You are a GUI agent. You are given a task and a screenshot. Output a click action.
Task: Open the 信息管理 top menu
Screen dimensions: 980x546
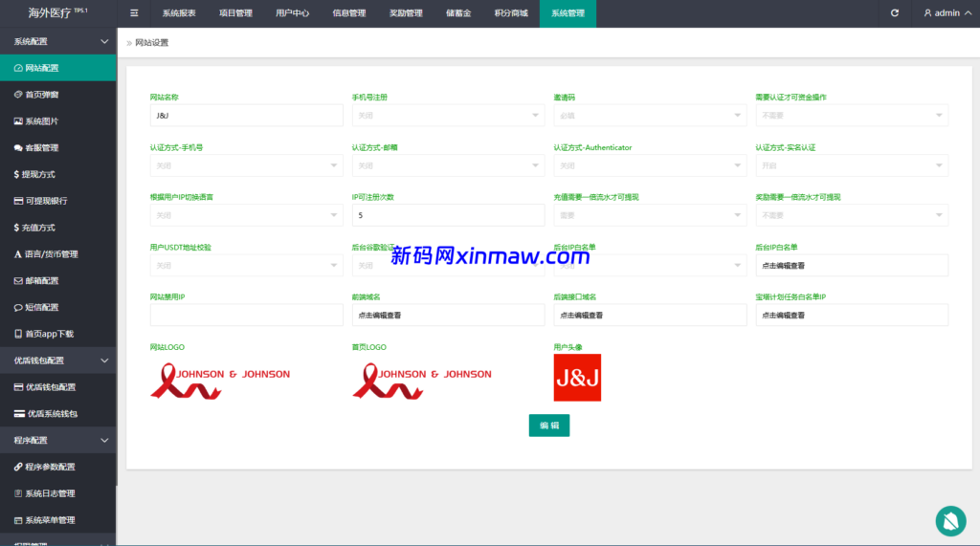349,13
